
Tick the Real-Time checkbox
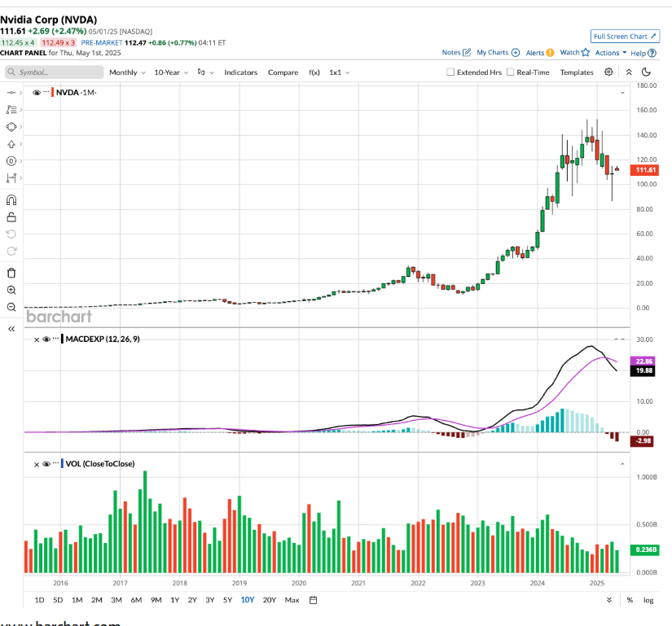point(511,72)
